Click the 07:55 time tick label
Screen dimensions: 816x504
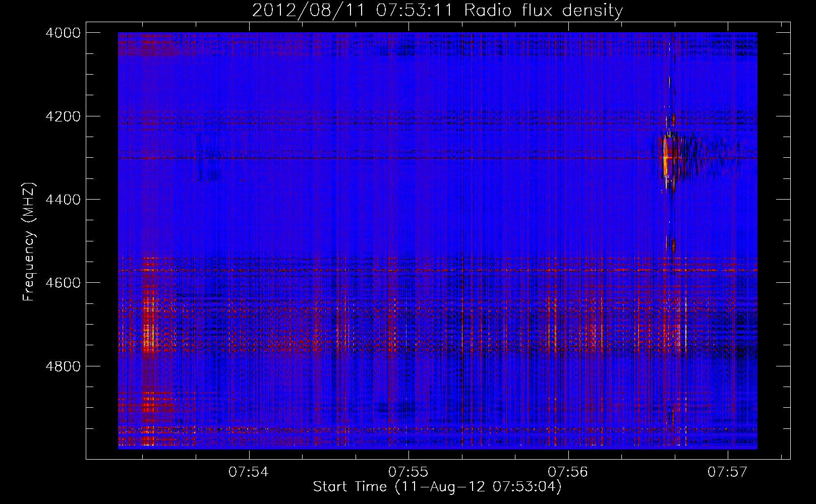tap(409, 472)
